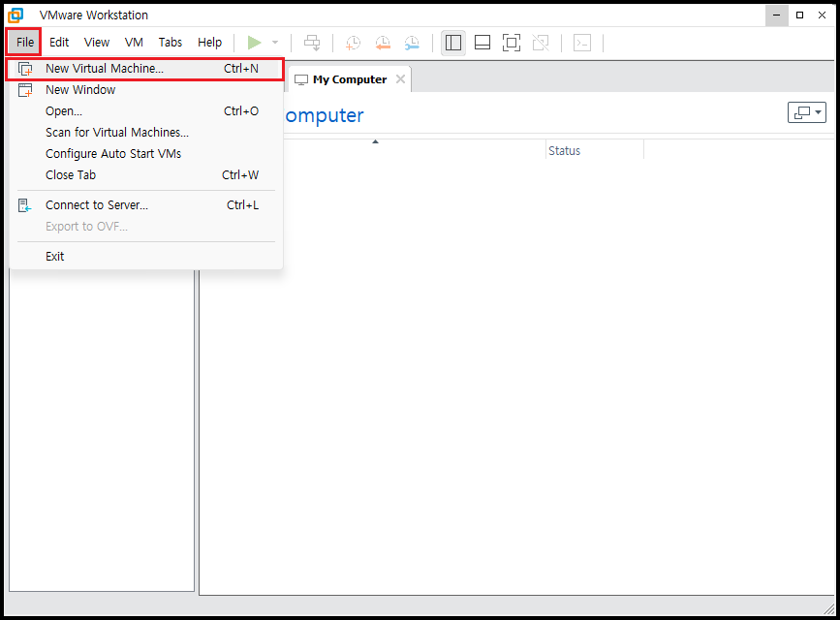Image resolution: width=840 pixels, height=620 pixels.
Task: Expand the power options dropdown arrow
Action: click(x=275, y=43)
